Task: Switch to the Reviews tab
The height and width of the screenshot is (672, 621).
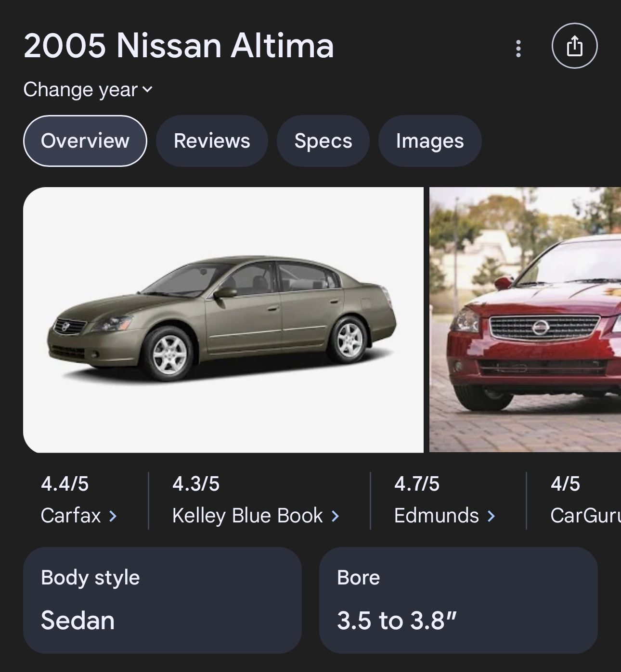Action: [212, 140]
